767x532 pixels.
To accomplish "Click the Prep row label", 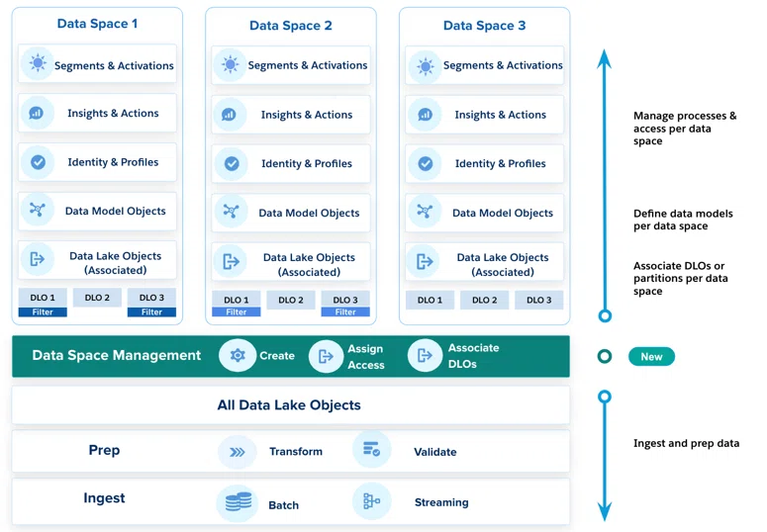I will tap(104, 450).
